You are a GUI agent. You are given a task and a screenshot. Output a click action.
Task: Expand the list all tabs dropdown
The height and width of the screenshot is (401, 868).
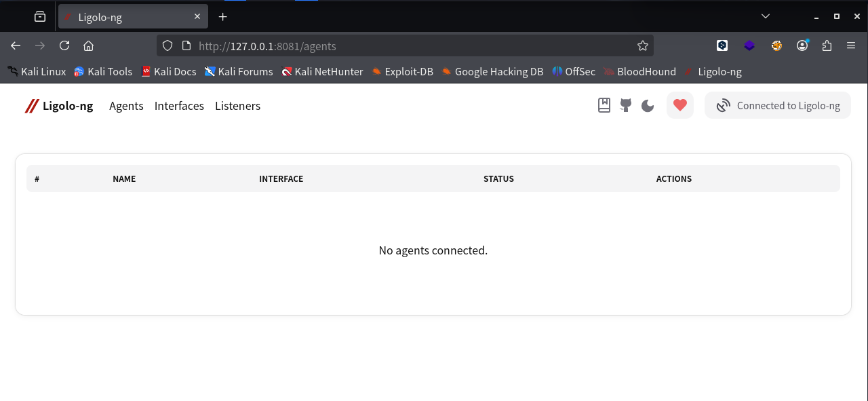(766, 16)
